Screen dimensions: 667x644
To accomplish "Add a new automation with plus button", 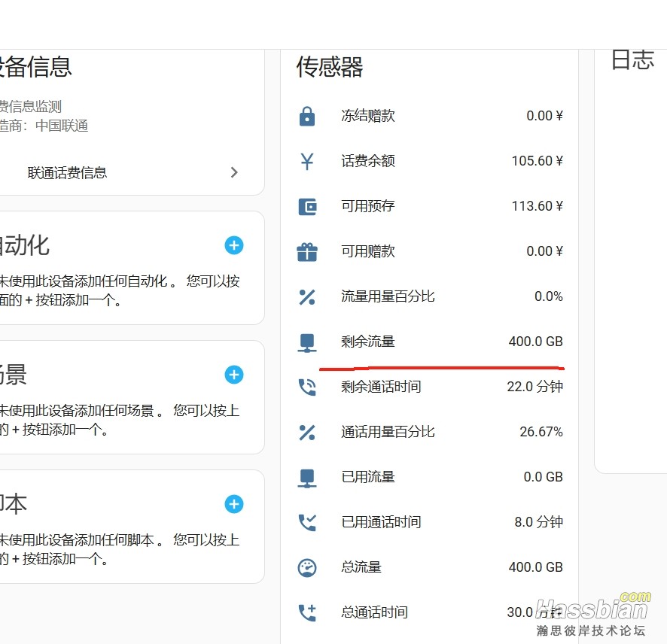I will coord(234,245).
